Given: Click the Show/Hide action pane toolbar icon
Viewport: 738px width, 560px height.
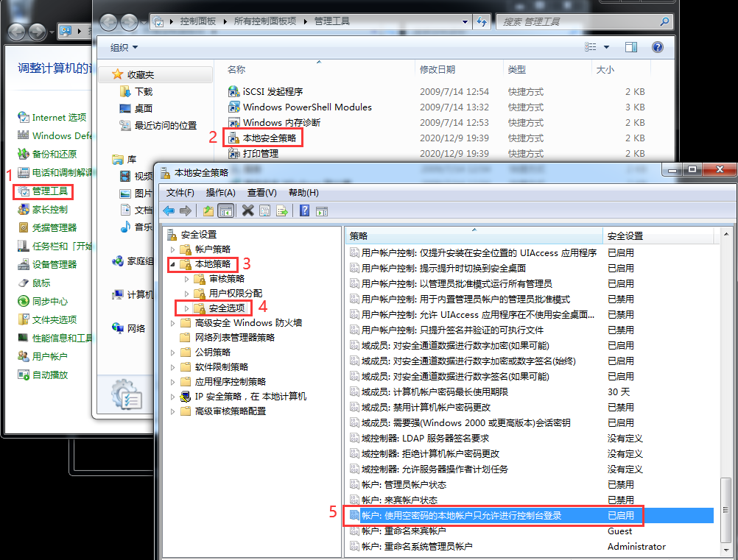Looking at the screenshot, I should click(322, 212).
